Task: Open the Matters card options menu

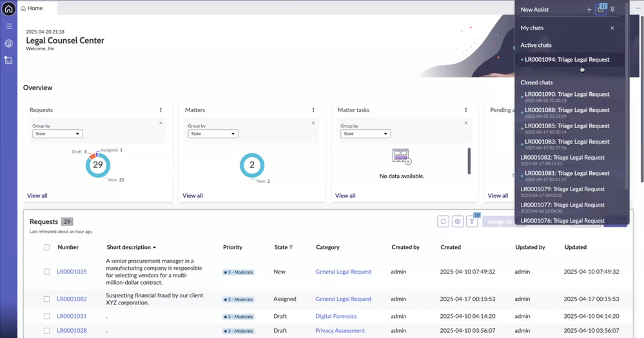Action: click(313, 110)
